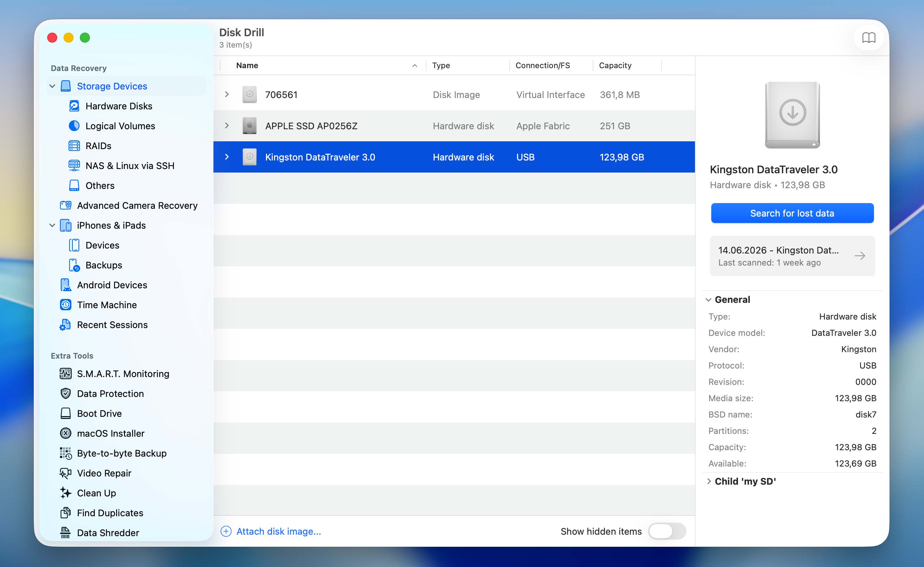Collapse the General info section

(708, 300)
